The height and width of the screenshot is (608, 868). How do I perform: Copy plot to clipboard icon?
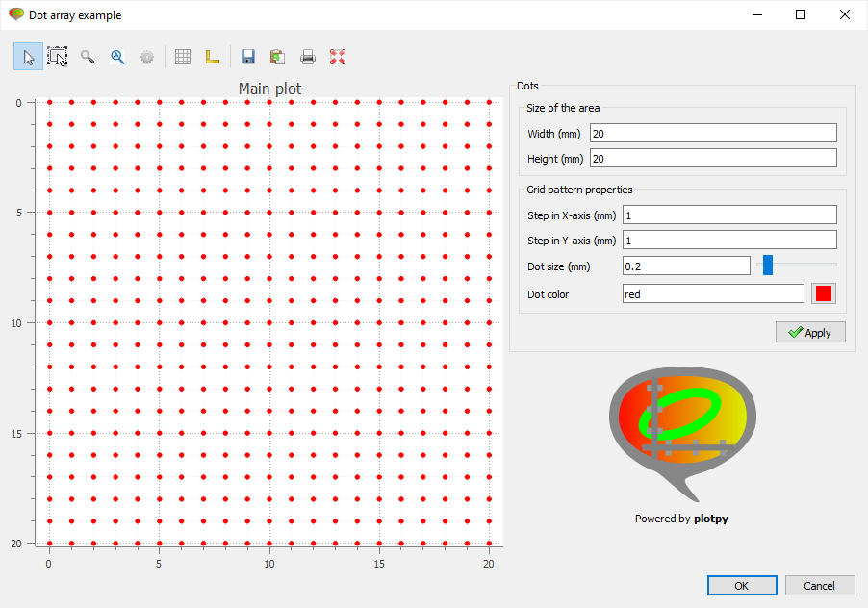(x=277, y=57)
